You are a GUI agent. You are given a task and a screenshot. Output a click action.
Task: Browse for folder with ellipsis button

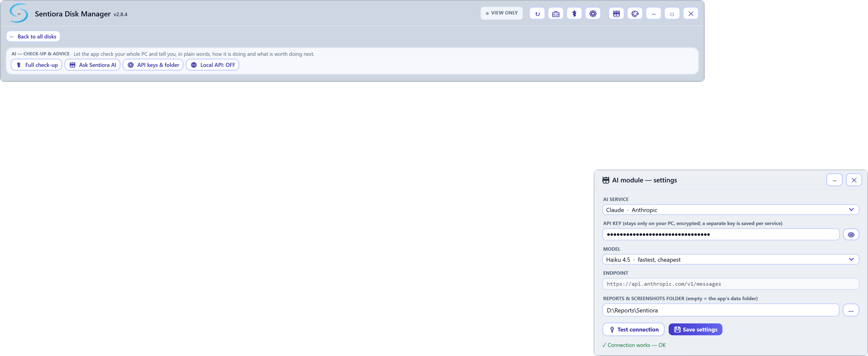coord(851,310)
